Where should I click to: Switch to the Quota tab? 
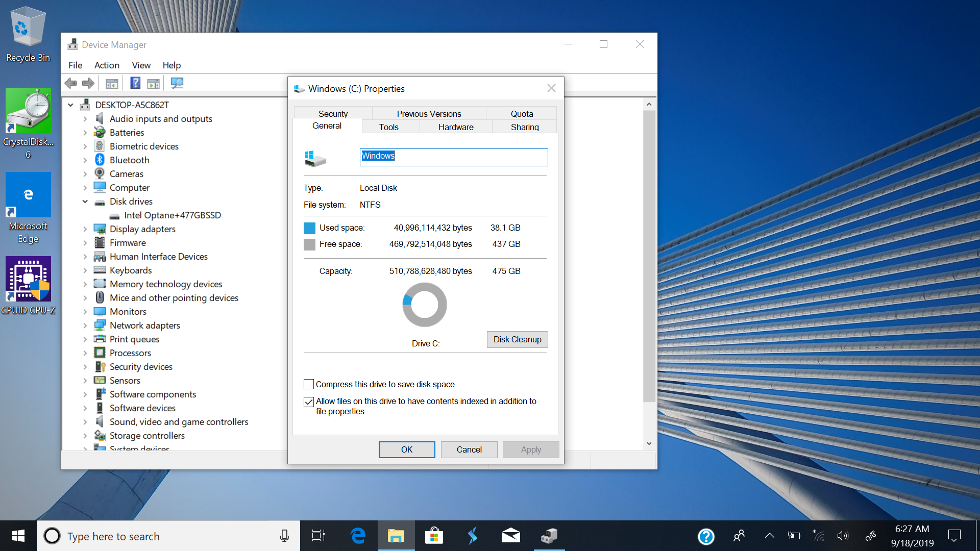522,113
